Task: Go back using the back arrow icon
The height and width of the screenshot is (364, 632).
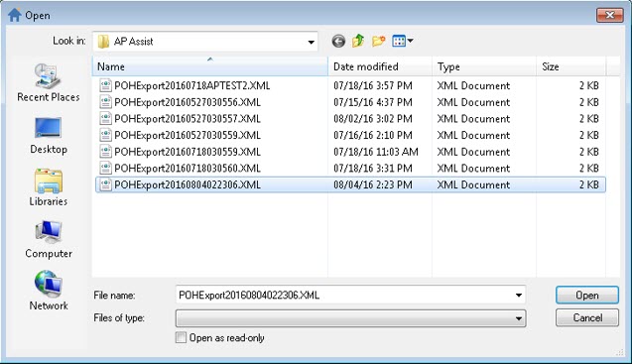Action: point(338,41)
